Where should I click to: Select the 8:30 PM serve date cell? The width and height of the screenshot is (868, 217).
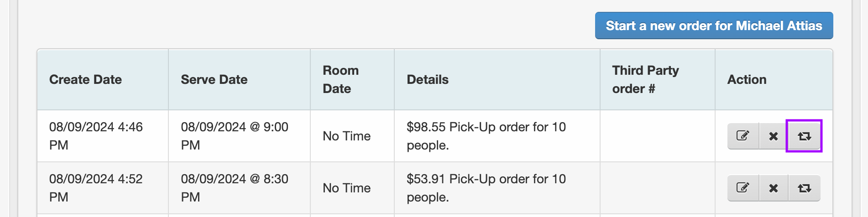pyautogui.click(x=235, y=188)
